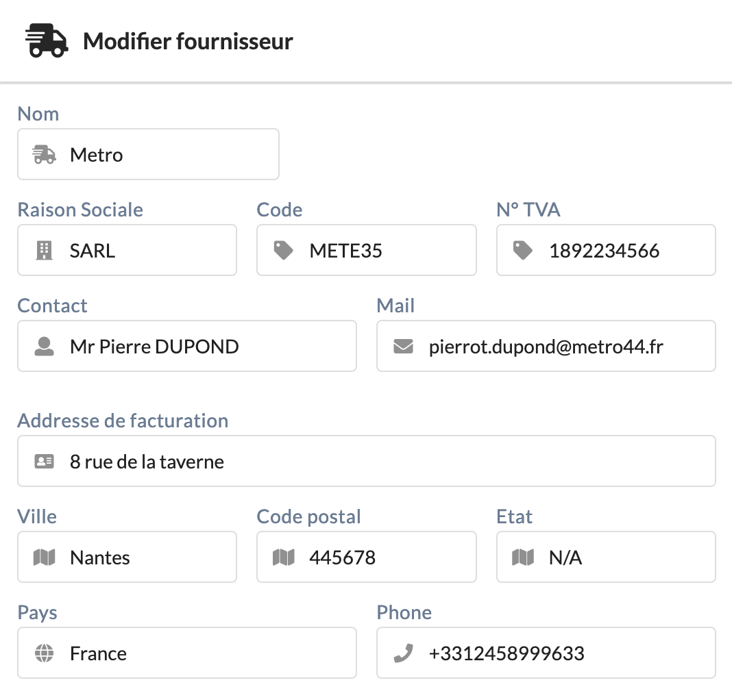Click the person icon in Contact field
Screen dimensions: 732x700
tap(45, 347)
